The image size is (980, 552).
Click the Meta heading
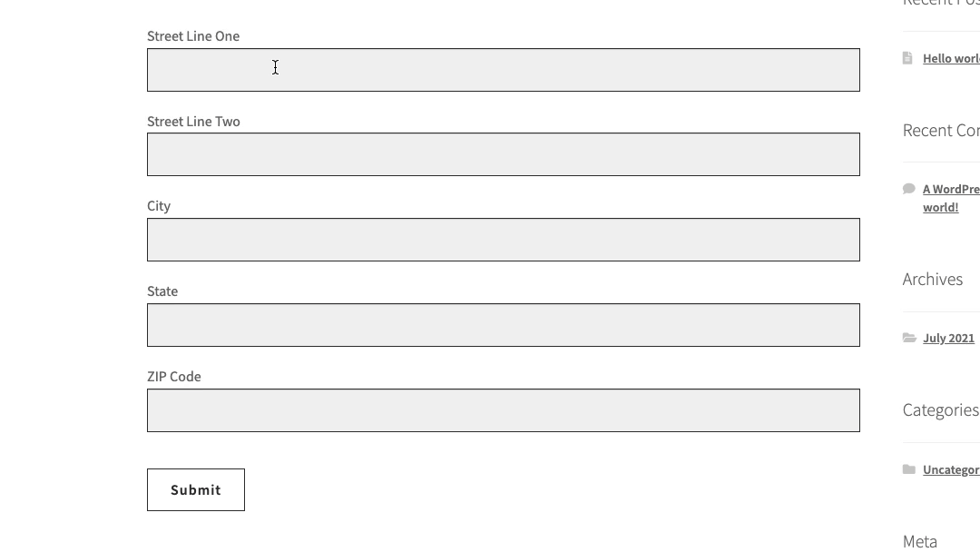[919, 541]
